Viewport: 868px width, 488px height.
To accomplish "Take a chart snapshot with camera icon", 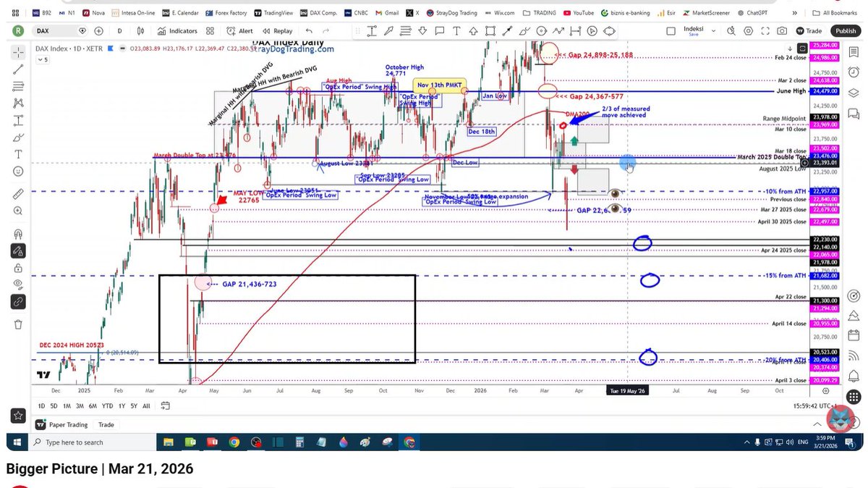I will click(782, 31).
